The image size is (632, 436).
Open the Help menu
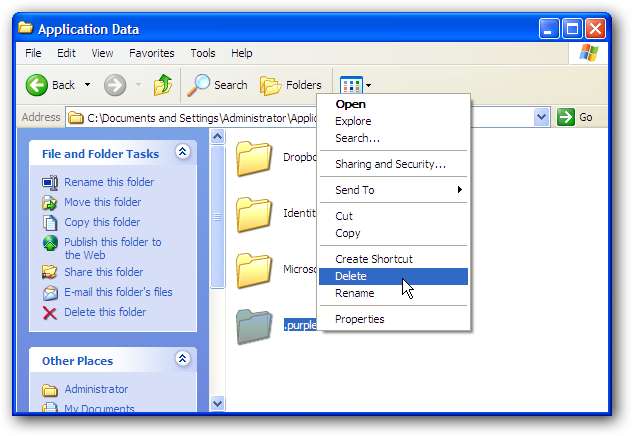click(241, 53)
